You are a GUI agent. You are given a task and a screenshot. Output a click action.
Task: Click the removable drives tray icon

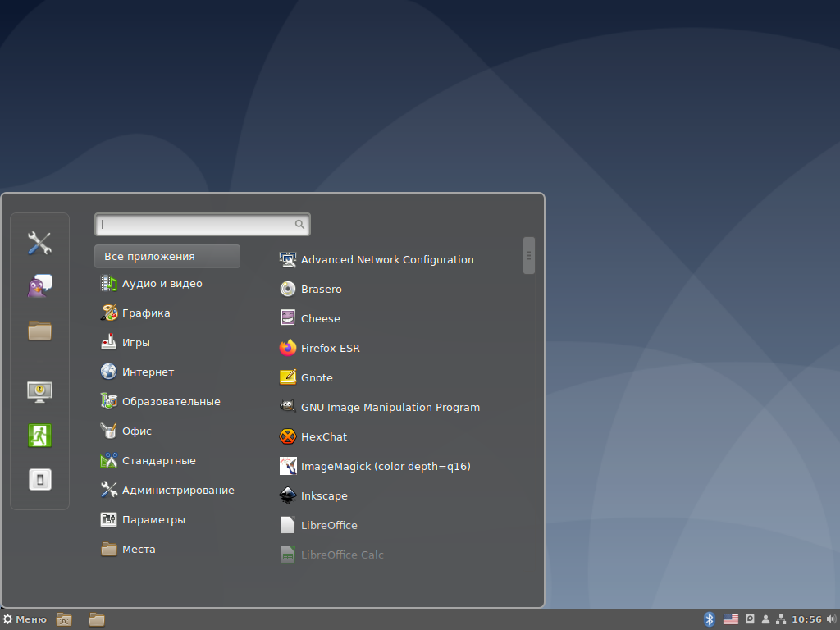tap(750, 619)
